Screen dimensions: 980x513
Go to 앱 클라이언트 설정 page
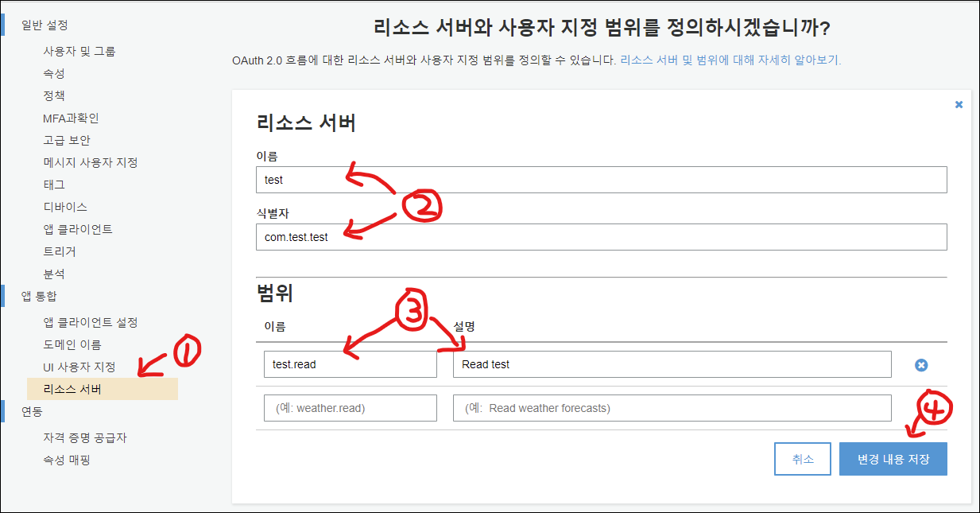pos(90,322)
